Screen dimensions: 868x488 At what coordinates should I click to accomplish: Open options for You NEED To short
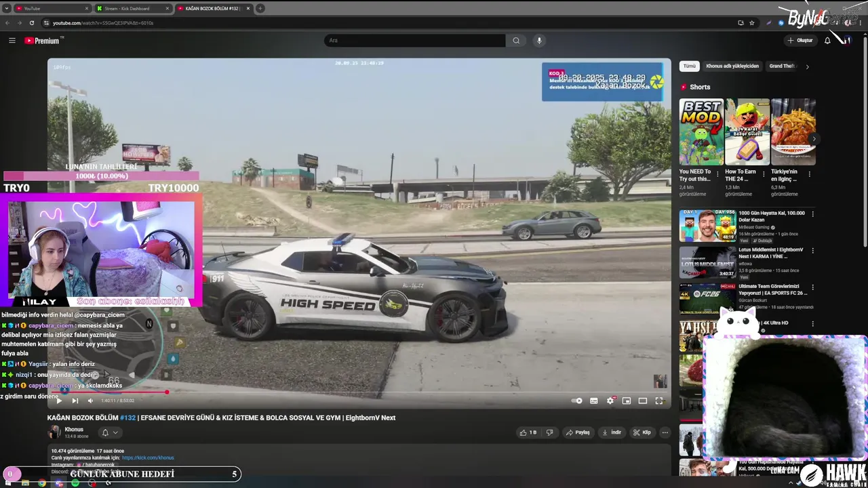pyautogui.click(x=718, y=174)
